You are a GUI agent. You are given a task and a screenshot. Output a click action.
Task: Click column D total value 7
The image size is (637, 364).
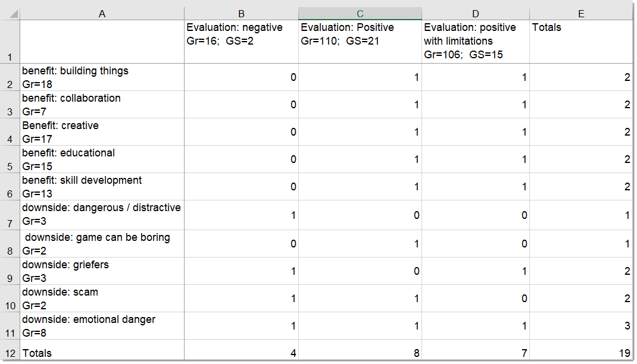tap(476, 350)
